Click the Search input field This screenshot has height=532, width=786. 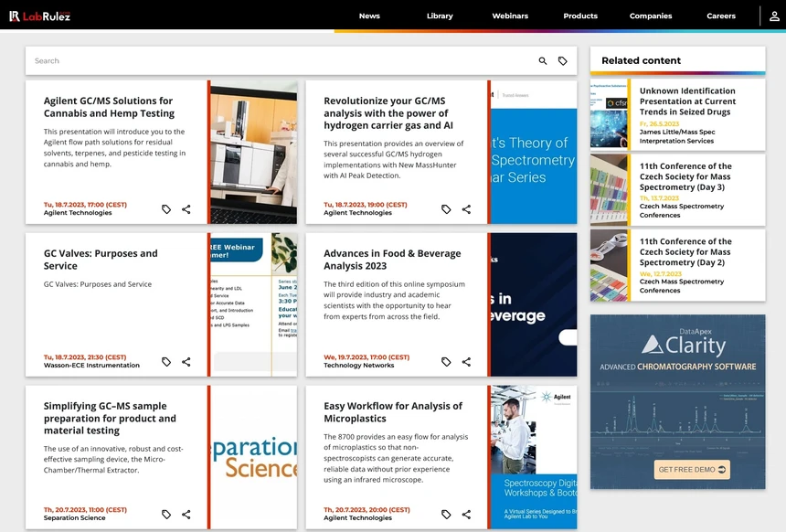click(x=281, y=60)
